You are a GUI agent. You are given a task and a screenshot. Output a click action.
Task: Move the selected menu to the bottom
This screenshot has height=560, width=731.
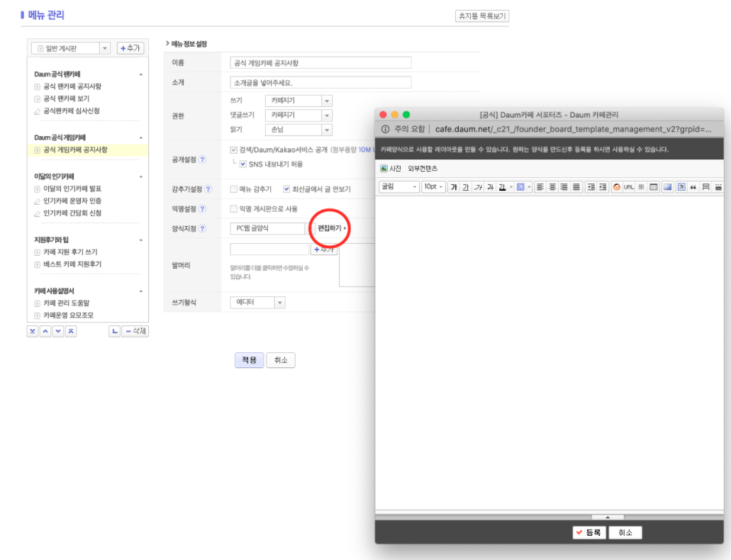click(x=32, y=331)
